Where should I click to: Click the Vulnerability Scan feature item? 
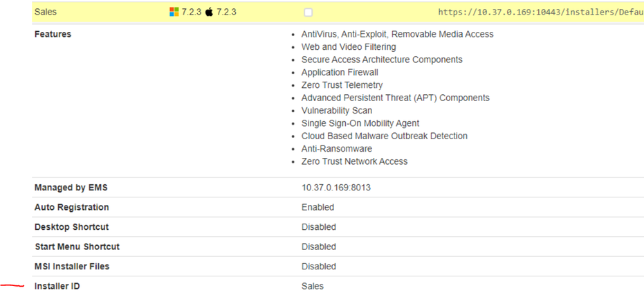(336, 111)
